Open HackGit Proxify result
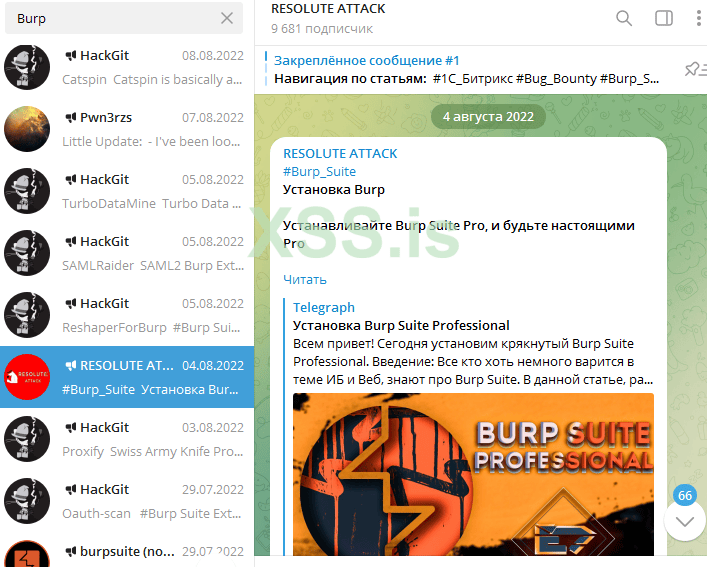The height and width of the screenshot is (567, 707). (127, 439)
